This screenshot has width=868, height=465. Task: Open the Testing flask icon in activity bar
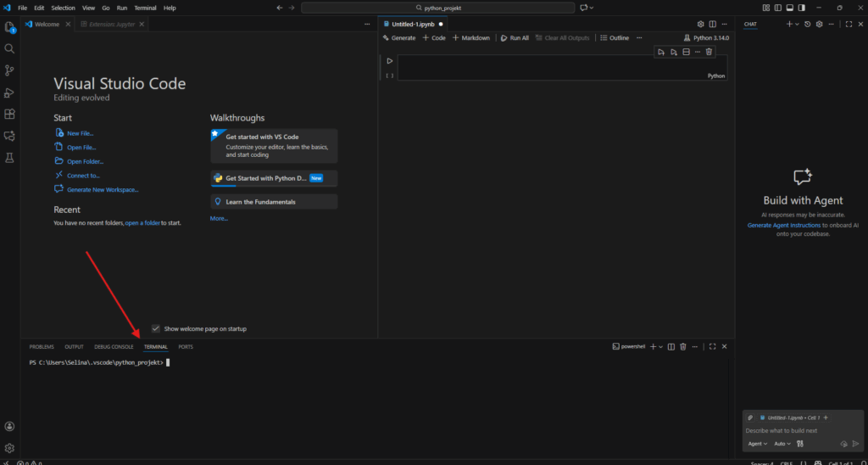pos(9,158)
